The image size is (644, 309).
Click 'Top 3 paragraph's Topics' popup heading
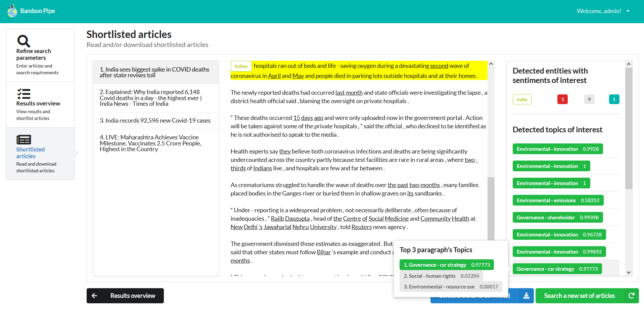(x=436, y=250)
